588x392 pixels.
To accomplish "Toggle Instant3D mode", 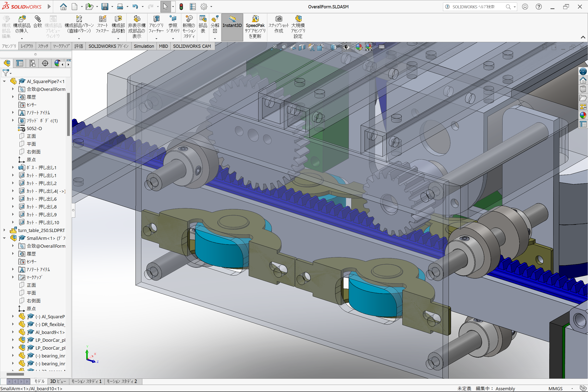I will [232, 27].
